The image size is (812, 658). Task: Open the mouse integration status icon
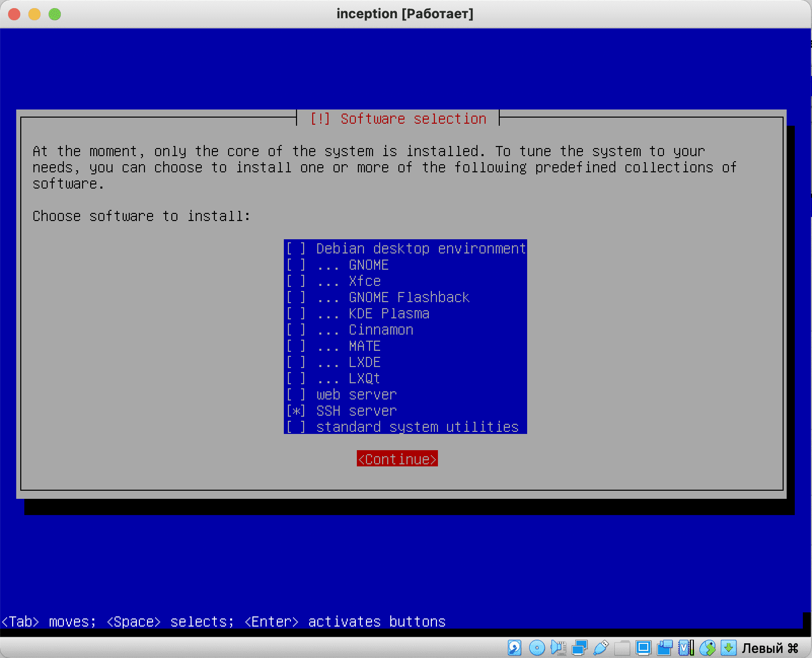(x=708, y=647)
